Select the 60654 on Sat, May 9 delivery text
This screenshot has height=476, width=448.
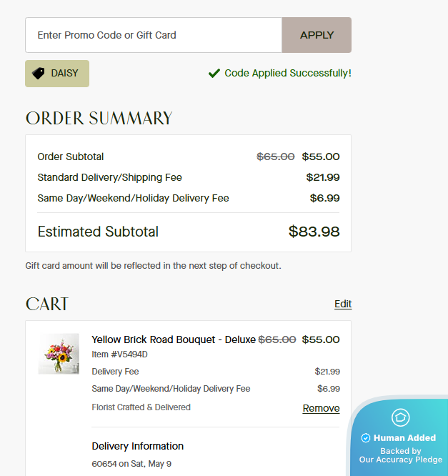pos(131,464)
